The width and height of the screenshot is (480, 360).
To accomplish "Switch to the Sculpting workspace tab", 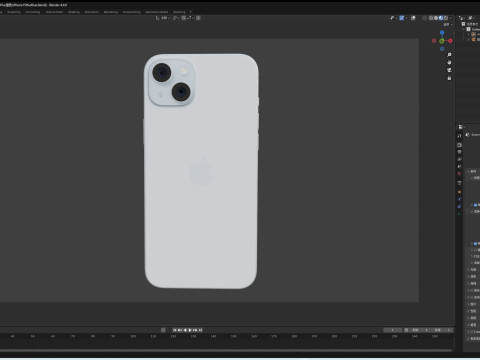I will (x=14, y=12).
